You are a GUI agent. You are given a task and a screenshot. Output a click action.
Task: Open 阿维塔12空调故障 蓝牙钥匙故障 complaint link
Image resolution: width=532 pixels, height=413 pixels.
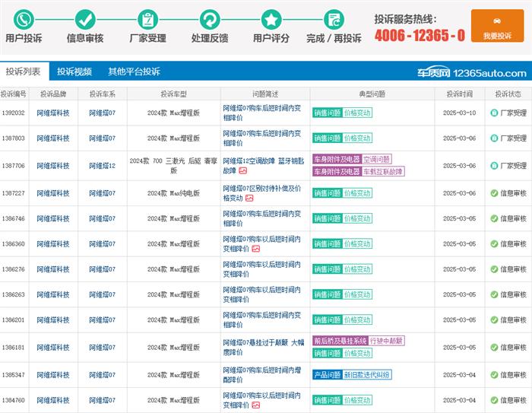click(263, 166)
